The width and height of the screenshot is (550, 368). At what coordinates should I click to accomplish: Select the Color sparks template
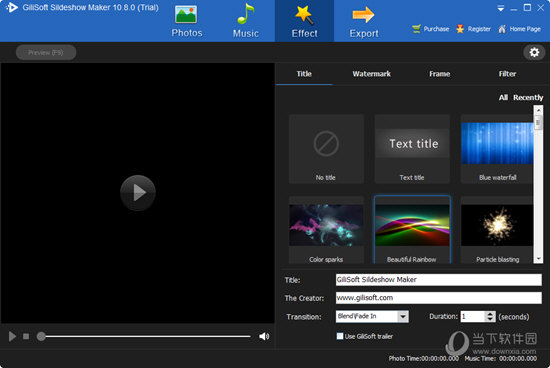[x=326, y=230]
